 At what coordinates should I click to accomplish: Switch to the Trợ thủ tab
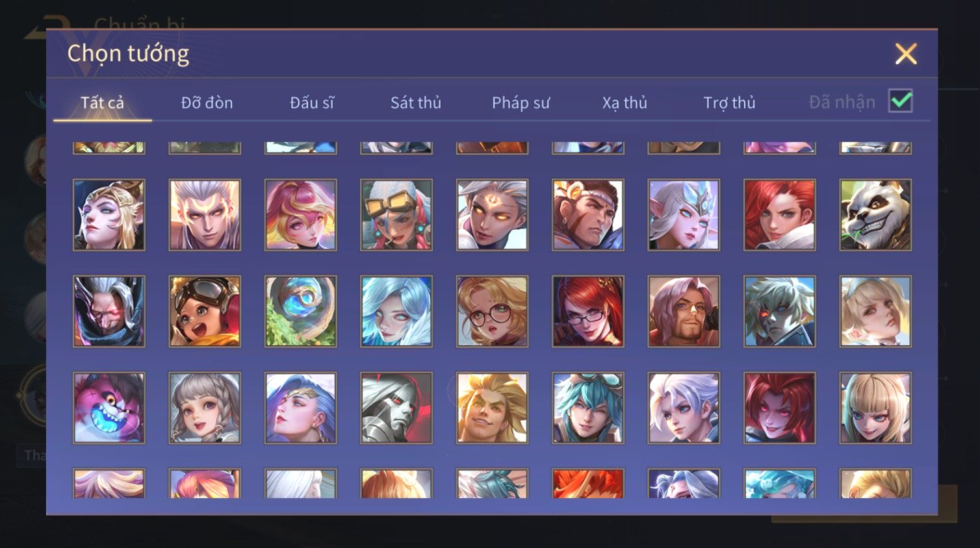[x=729, y=103]
